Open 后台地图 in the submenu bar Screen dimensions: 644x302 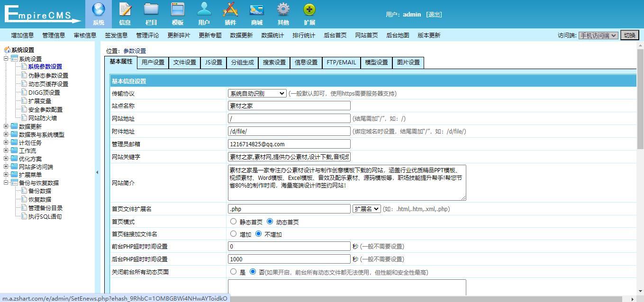pyautogui.click(x=398, y=35)
